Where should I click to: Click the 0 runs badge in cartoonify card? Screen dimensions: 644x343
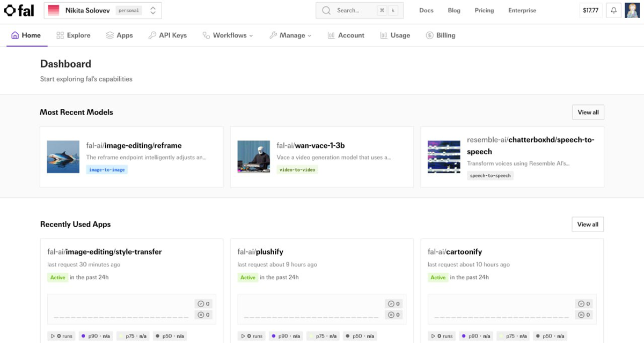click(442, 336)
